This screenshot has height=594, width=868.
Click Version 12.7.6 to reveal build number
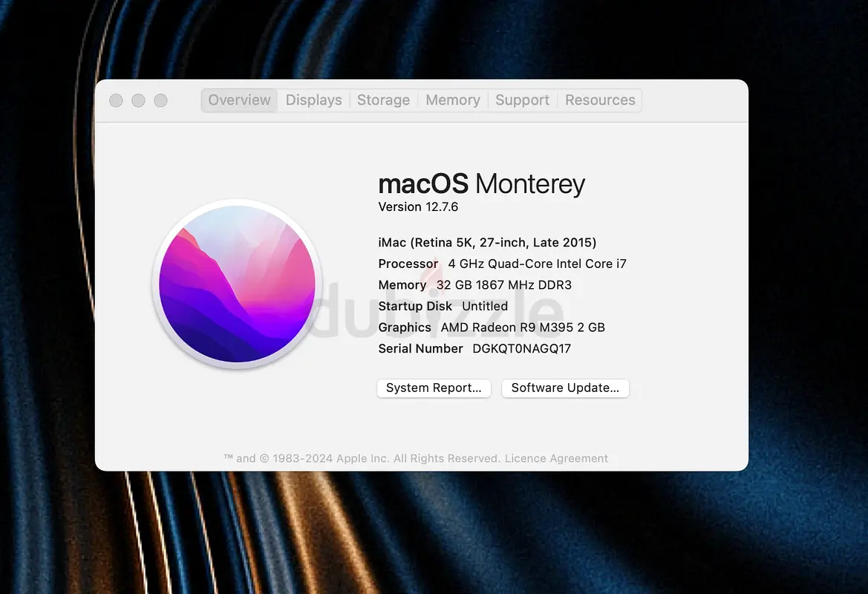coord(418,207)
